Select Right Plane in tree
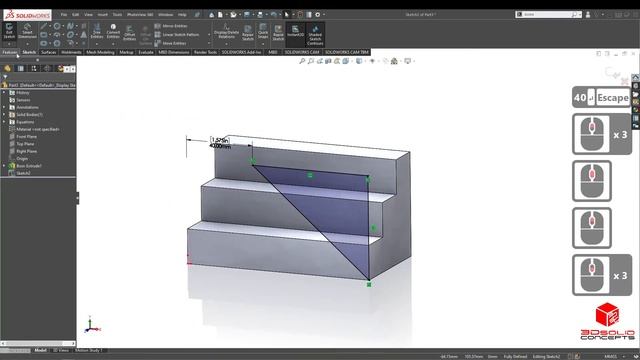 [27, 151]
